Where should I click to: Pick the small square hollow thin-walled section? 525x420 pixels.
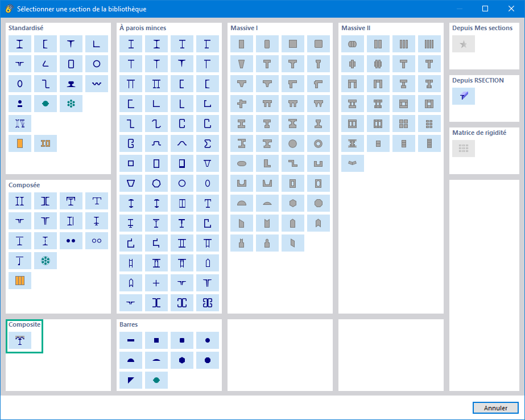coord(131,163)
